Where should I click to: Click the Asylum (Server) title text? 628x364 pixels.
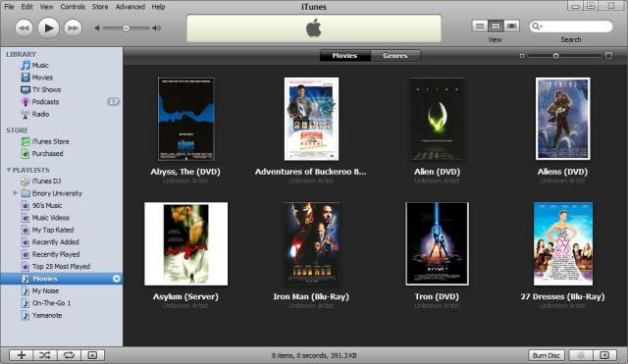click(x=185, y=296)
